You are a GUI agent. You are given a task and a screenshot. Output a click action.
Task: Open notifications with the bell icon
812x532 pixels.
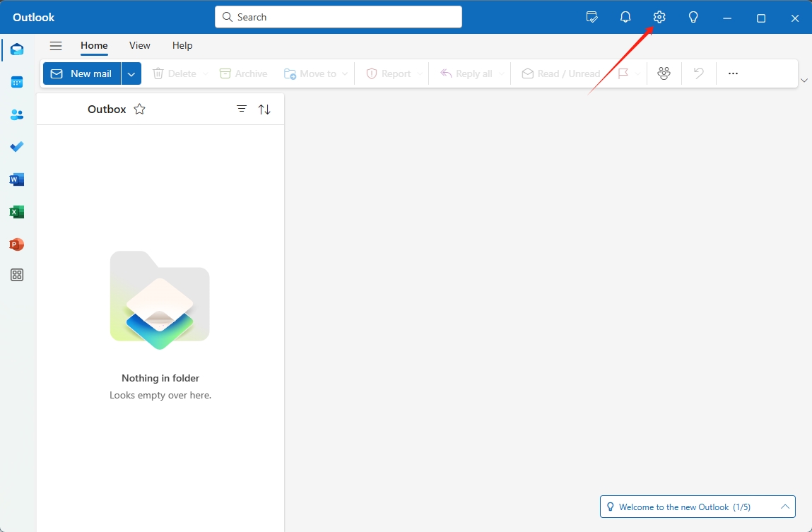click(x=625, y=17)
